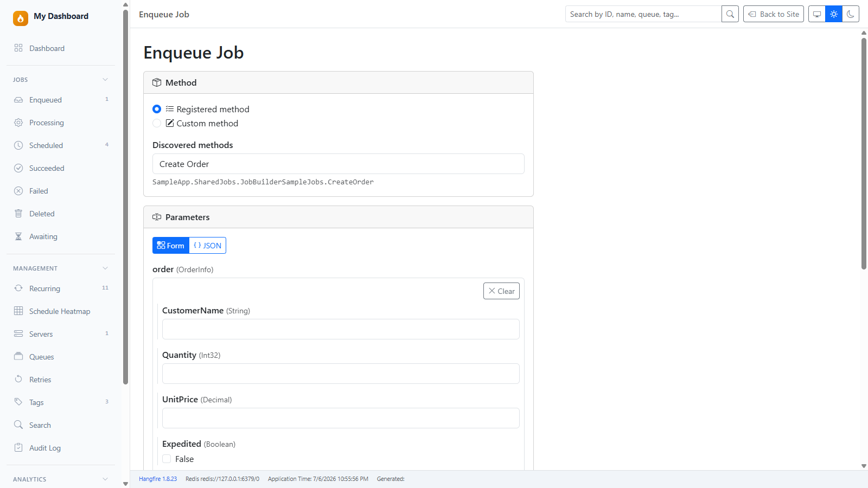Collapse the MANAGEMENT section chevron

click(105, 268)
